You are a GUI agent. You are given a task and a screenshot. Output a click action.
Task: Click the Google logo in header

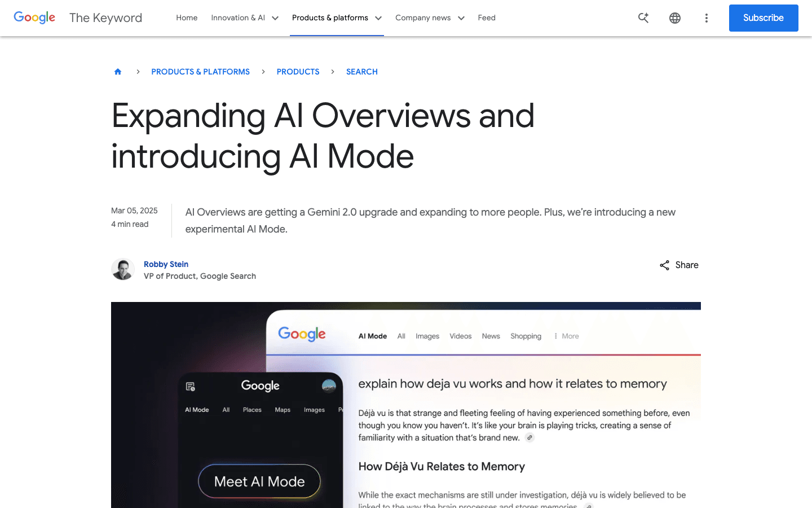34,17
